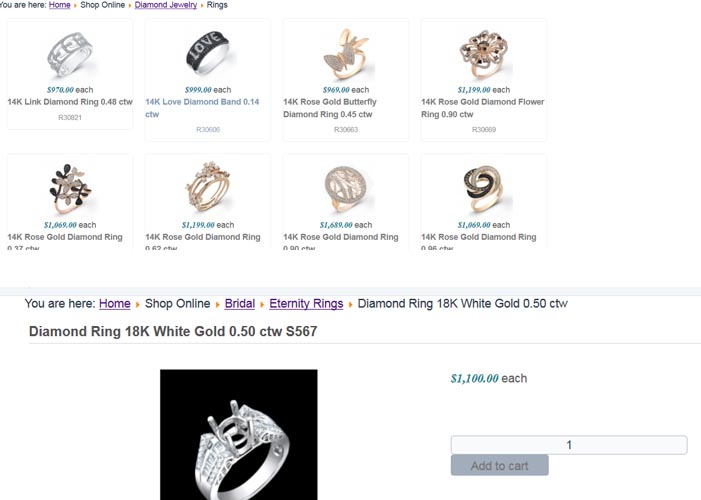701x500 pixels.
Task: Click 14K Rose Gold Butterfly Diamond Ring title
Action: 330,108
